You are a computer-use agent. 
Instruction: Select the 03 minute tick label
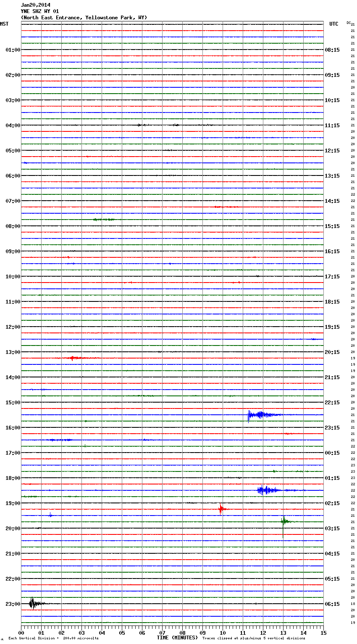pos(81,633)
